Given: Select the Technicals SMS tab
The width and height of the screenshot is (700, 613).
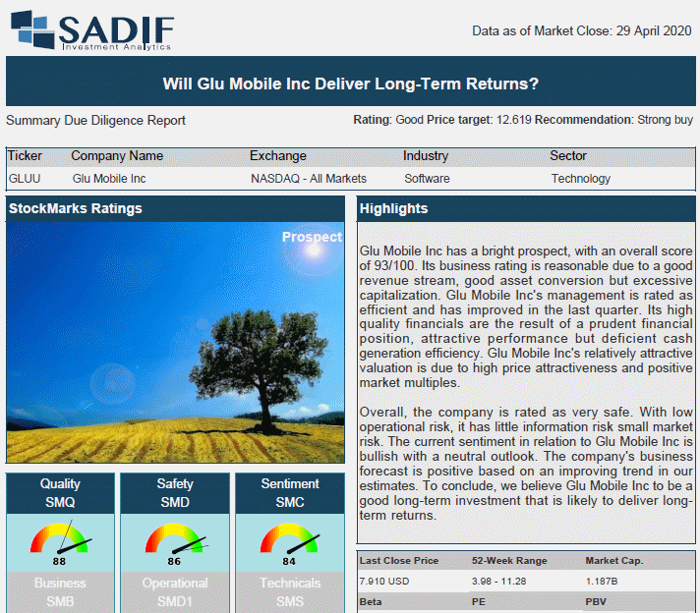Looking at the screenshot, I should pyautogui.click(x=290, y=592).
